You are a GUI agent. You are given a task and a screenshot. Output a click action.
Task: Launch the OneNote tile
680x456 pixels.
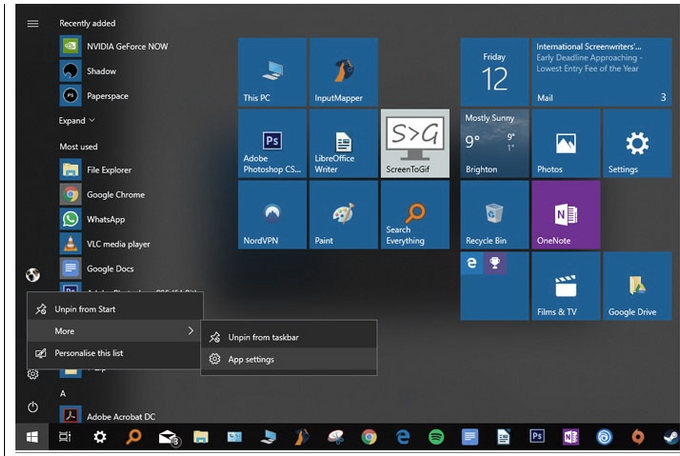(x=566, y=215)
